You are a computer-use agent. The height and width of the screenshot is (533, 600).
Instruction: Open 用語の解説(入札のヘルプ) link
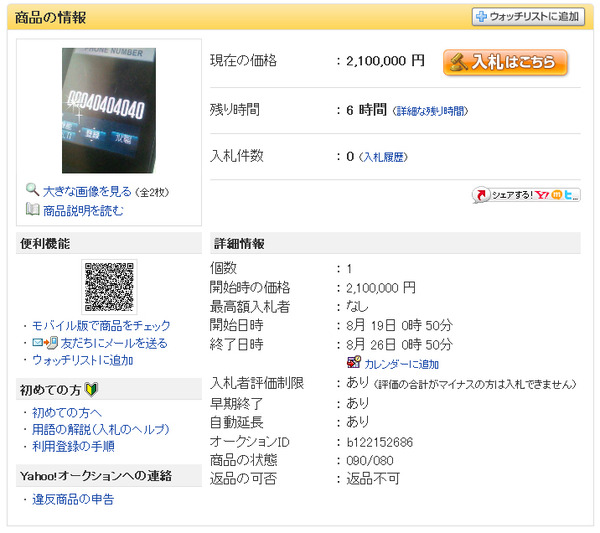click(x=101, y=429)
